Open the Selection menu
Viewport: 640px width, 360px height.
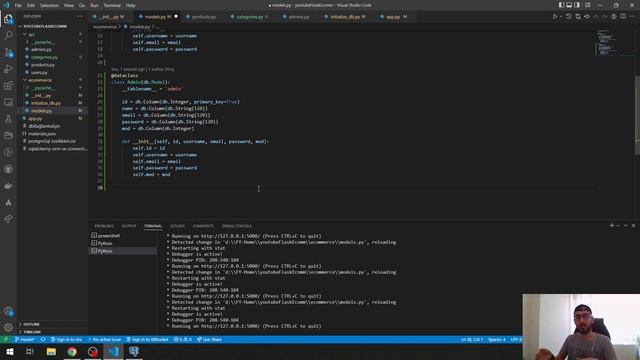pos(49,5)
